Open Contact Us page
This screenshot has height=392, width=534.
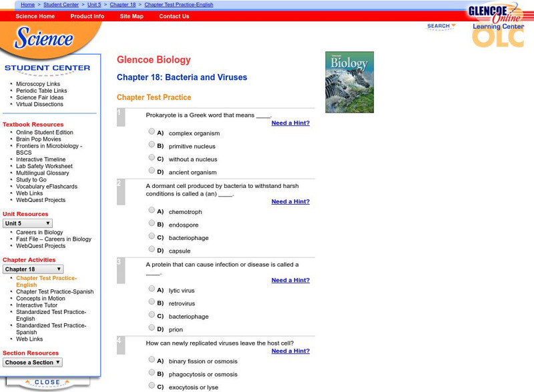tap(174, 16)
